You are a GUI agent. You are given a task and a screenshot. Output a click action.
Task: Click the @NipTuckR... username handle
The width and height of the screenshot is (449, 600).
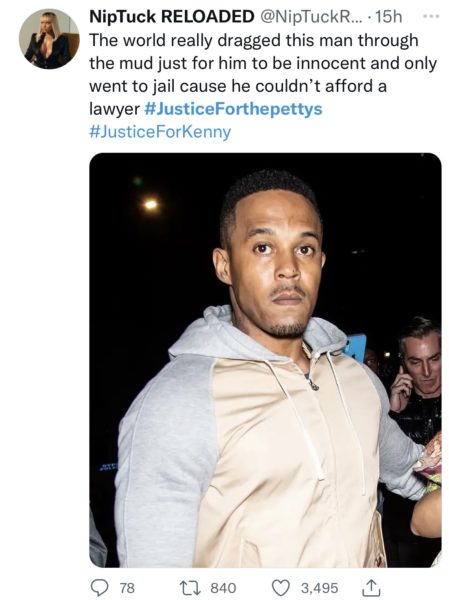pos(312,16)
